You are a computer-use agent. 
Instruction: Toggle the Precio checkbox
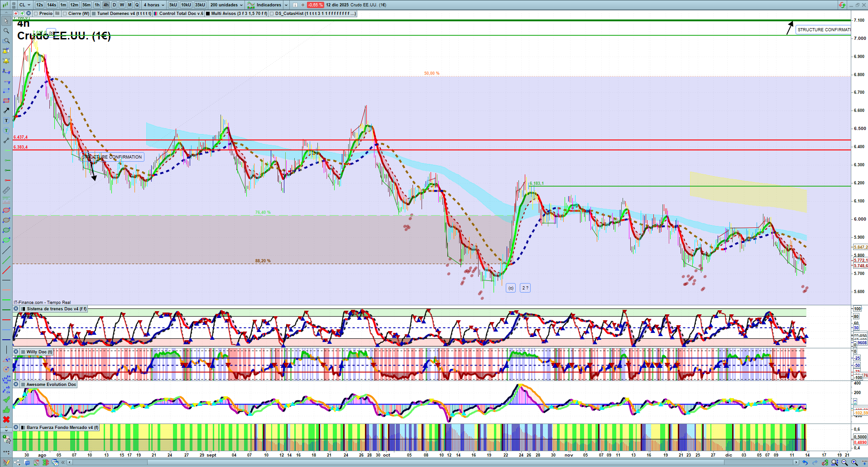[36, 14]
